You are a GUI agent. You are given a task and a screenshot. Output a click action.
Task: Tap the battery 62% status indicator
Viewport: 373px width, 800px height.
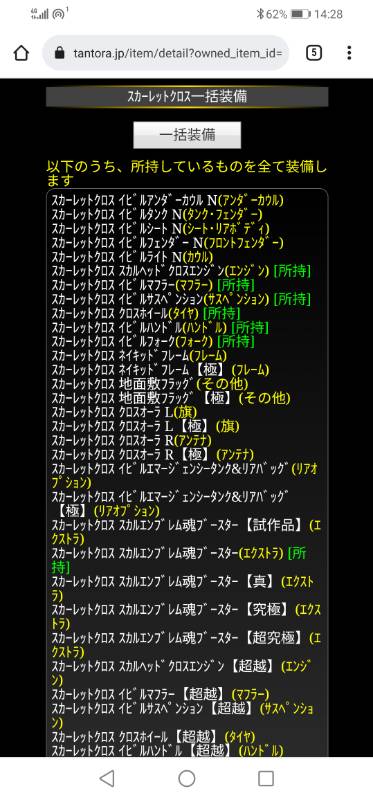point(288,14)
